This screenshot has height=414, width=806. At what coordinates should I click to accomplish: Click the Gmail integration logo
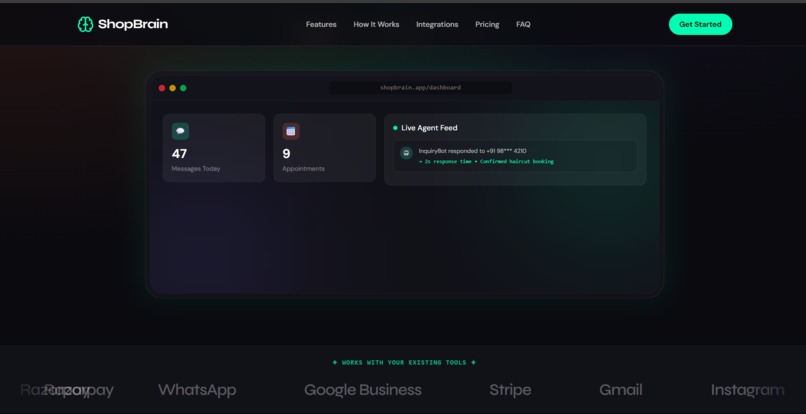click(x=621, y=390)
